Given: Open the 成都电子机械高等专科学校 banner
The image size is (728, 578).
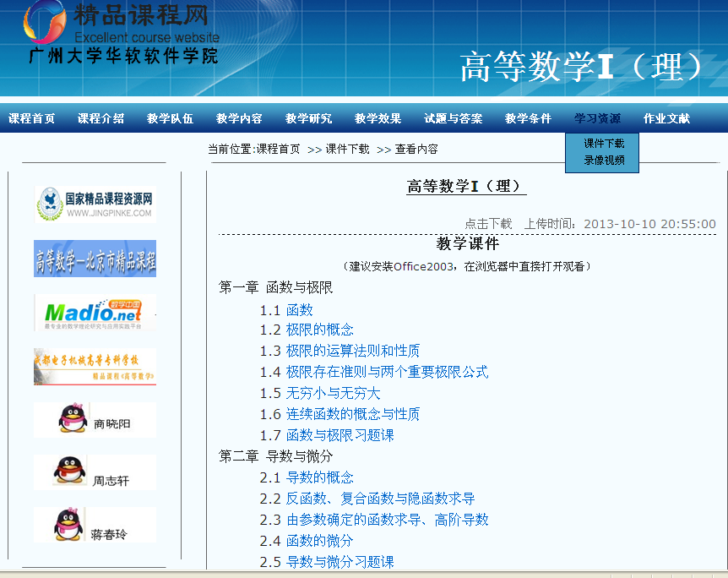Looking at the screenshot, I should (95, 367).
